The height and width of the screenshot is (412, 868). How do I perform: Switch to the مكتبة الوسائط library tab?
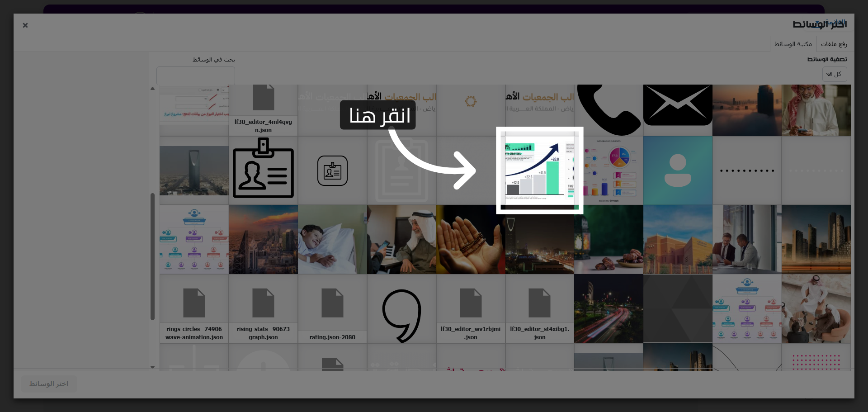point(793,44)
